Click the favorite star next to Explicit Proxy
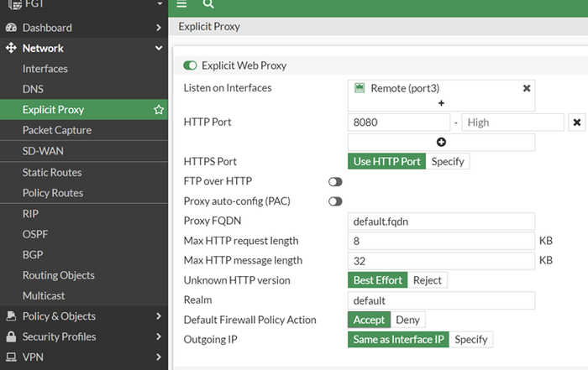 point(158,110)
